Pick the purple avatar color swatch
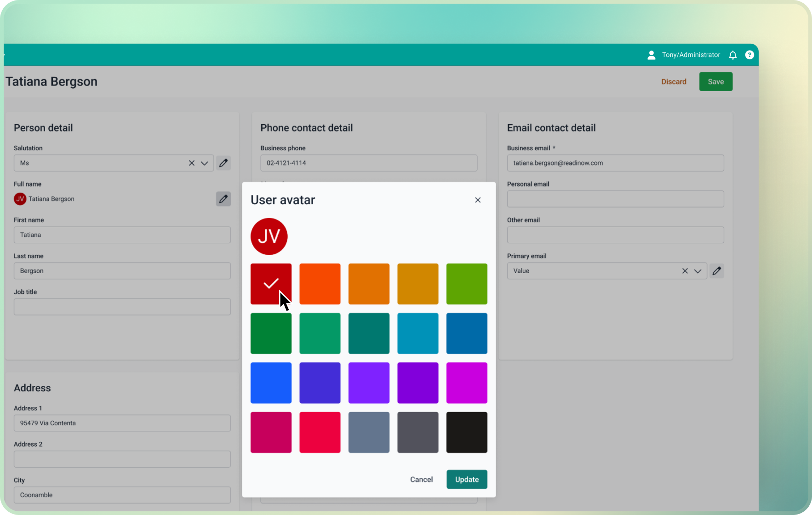 coord(417,383)
